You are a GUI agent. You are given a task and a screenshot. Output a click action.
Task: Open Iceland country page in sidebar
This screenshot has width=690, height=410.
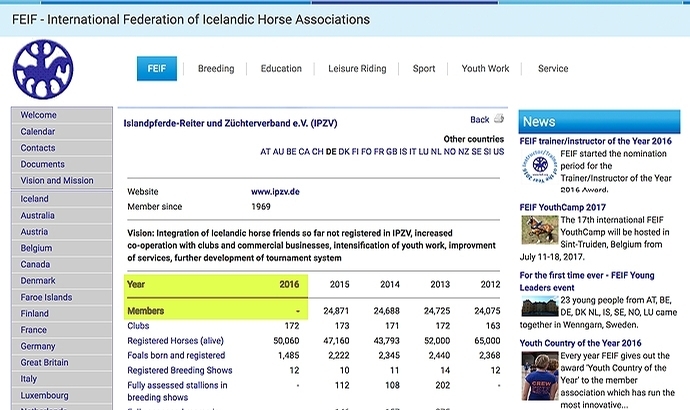coord(62,199)
